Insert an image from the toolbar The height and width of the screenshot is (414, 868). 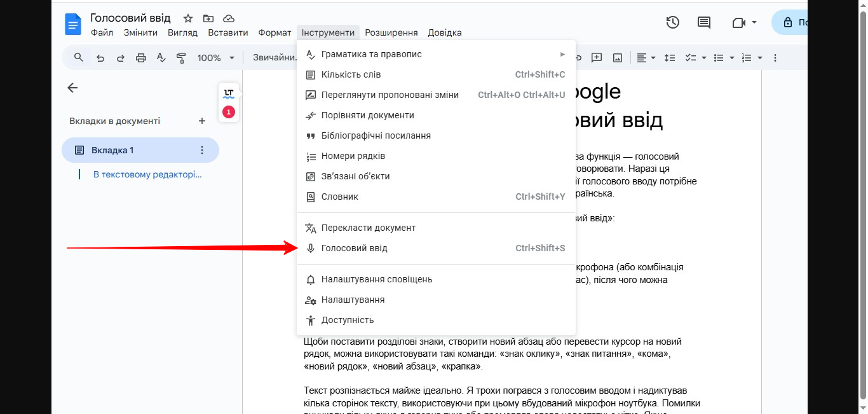pos(617,58)
